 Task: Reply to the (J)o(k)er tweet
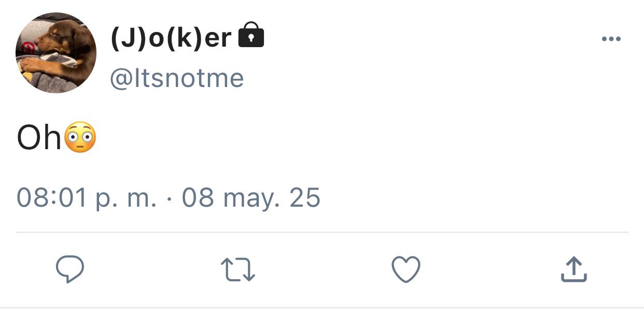click(69, 270)
